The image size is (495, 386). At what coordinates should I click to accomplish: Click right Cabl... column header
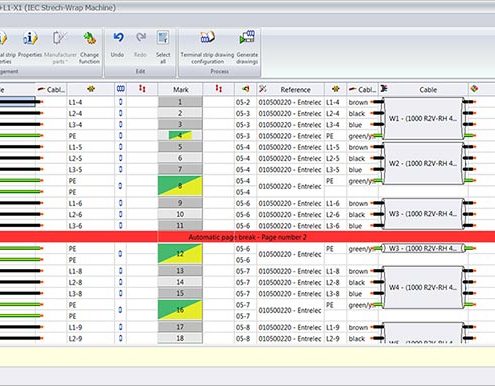coord(363,89)
